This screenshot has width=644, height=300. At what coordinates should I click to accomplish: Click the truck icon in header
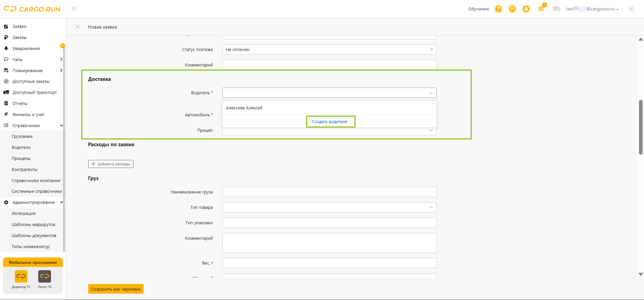(556, 9)
